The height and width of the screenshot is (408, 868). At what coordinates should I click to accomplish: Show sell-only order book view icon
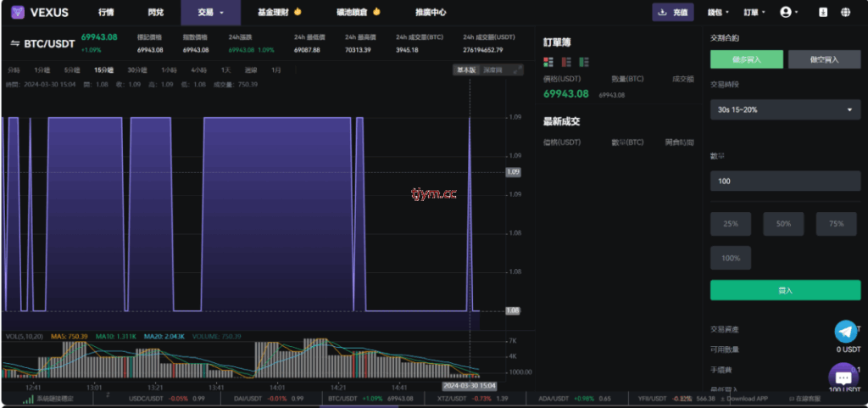coord(566,61)
